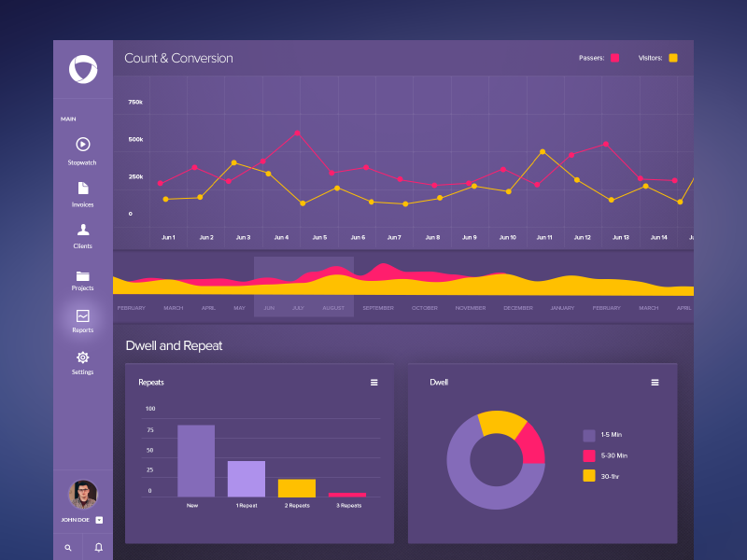Image resolution: width=747 pixels, height=560 pixels.
Task: Open the notifications bell icon
Action: point(99,547)
